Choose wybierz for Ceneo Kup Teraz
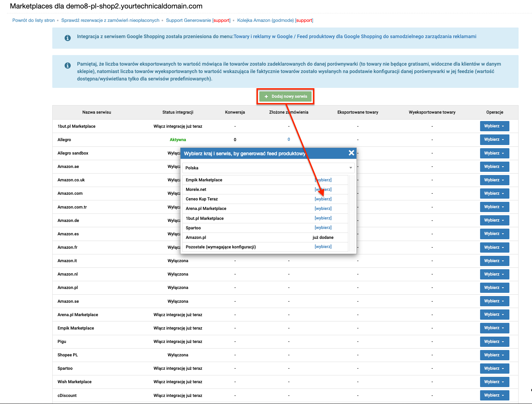Image resolution: width=532 pixels, height=404 pixels. point(323,199)
